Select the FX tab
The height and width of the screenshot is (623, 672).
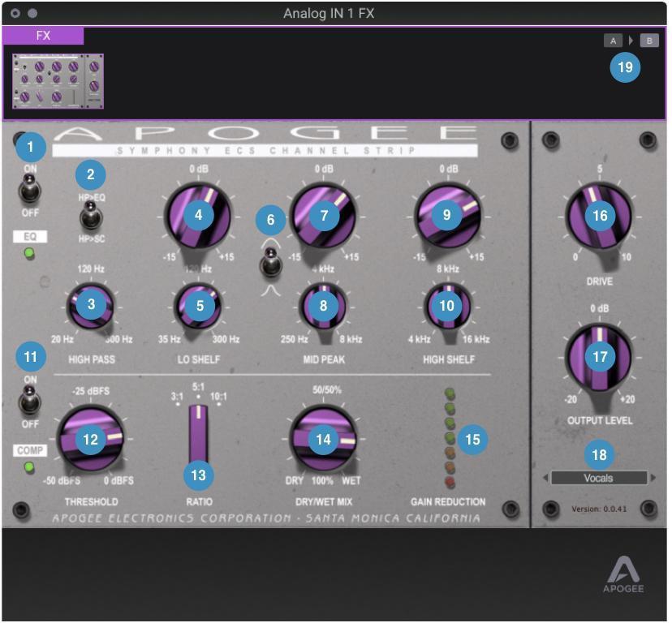pyautogui.click(x=42, y=36)
